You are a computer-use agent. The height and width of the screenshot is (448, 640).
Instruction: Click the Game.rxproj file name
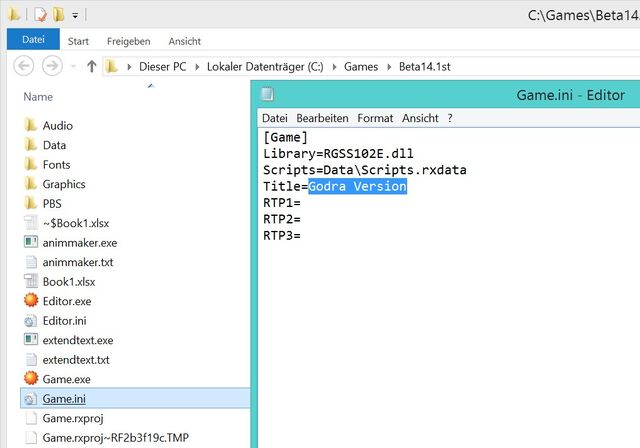coord(73,418)
